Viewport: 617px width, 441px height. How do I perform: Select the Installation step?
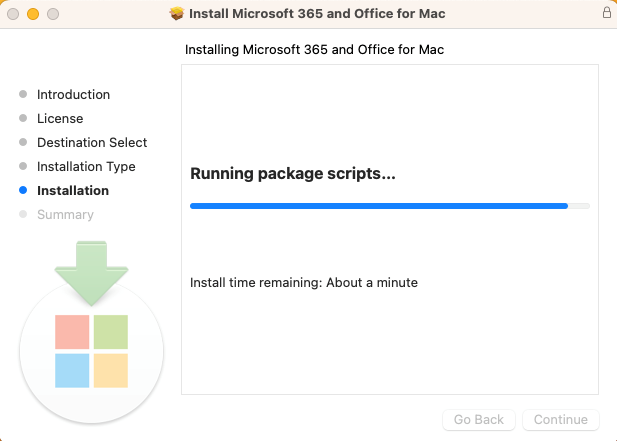pyautogui.click(x=73, y=190)
